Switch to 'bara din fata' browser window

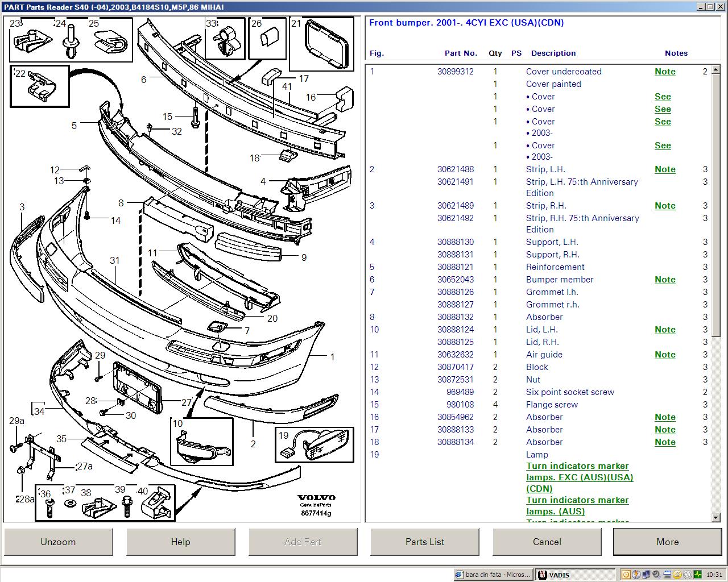coord(494,575)
